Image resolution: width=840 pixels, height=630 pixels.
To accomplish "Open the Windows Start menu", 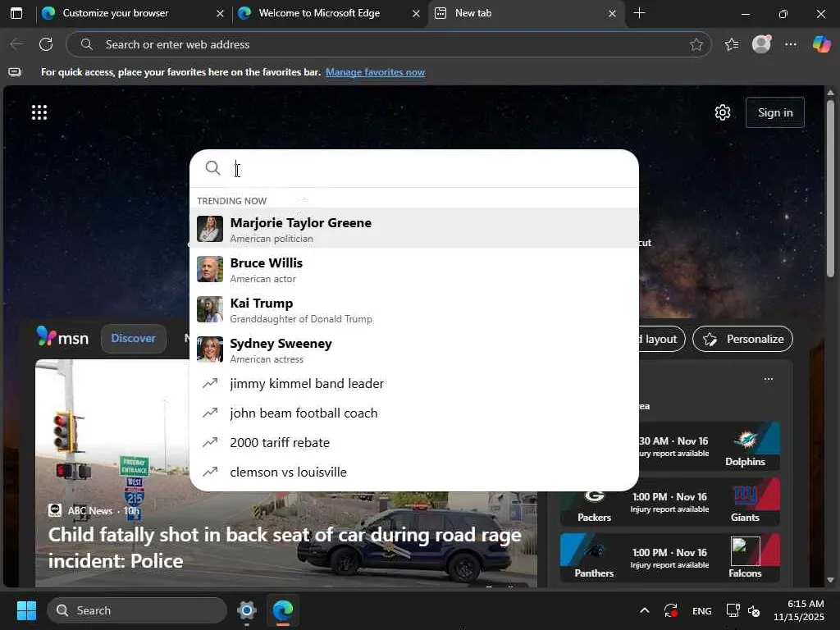I will tap(26, 610).
